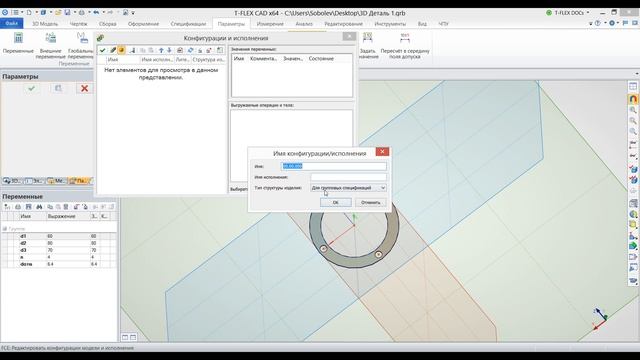Image resolution: width=640 pixels, height=360 pixels.
Task: Click Состояние column header in Значения переменных
Action: click(x=321, y=59)
